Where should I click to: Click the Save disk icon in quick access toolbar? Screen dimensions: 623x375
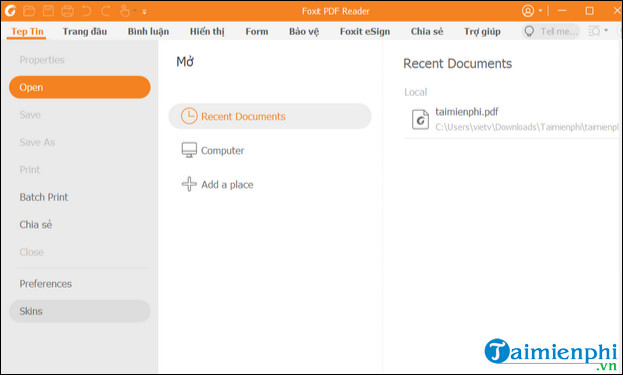coord(48,11)
